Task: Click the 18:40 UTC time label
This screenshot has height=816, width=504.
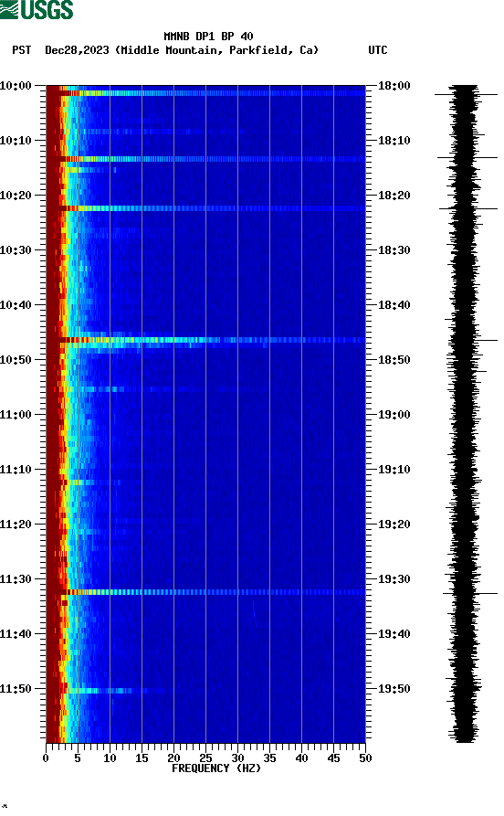Action: point(394,305)
